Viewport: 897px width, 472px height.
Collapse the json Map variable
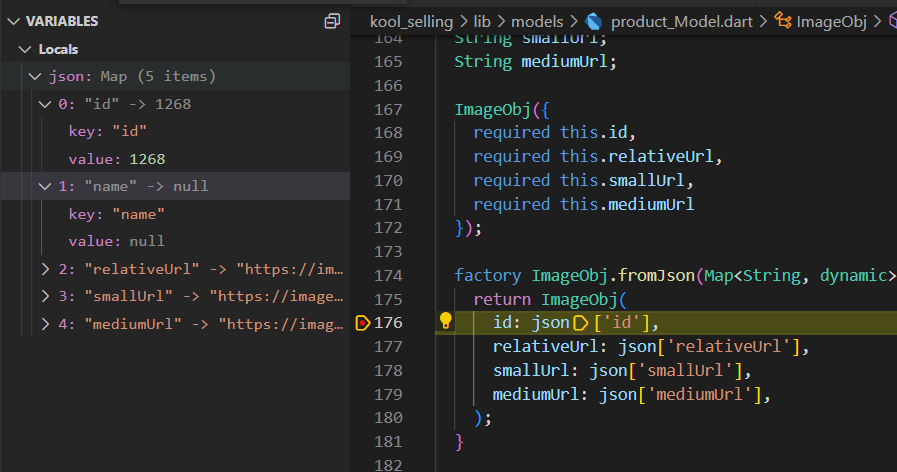point(35,76)
